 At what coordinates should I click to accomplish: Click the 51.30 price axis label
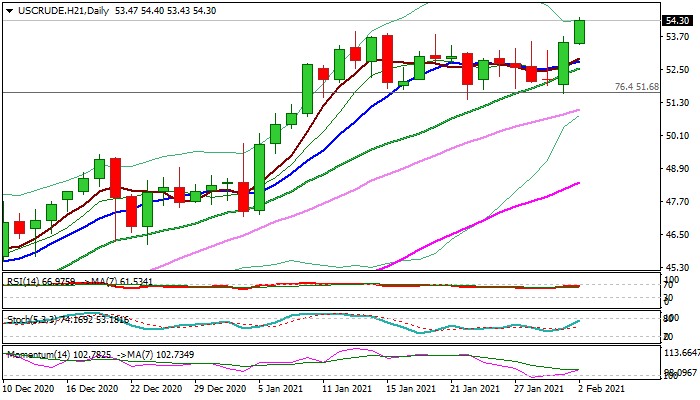pyautogui.click(x=677, y=103)
